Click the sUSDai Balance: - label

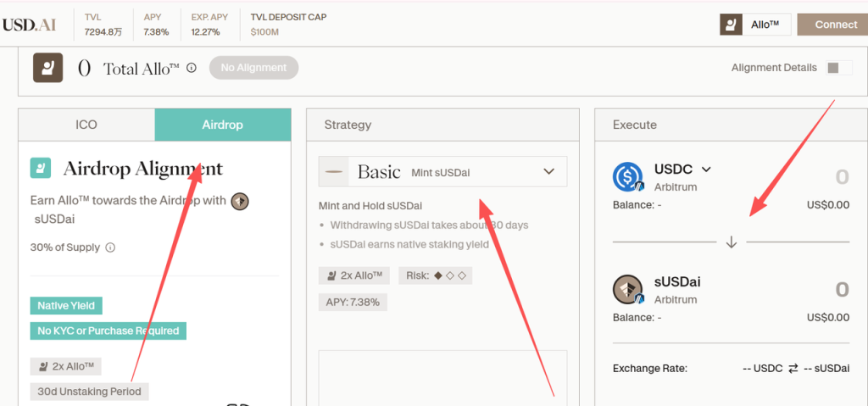pyautogui.click(x=637, y=317)
